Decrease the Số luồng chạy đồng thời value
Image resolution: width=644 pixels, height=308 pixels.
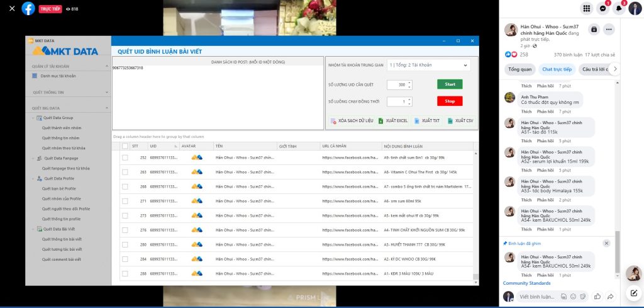pos(409,104)
